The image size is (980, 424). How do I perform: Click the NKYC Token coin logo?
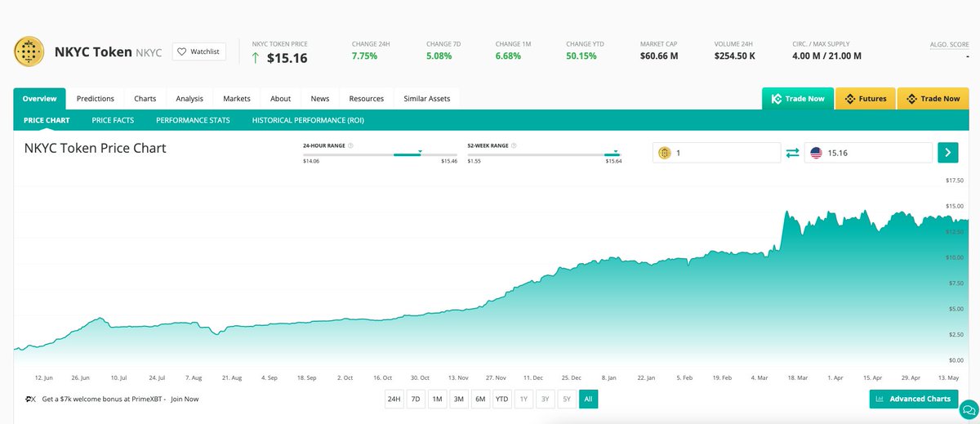click(x=29, y=51)
